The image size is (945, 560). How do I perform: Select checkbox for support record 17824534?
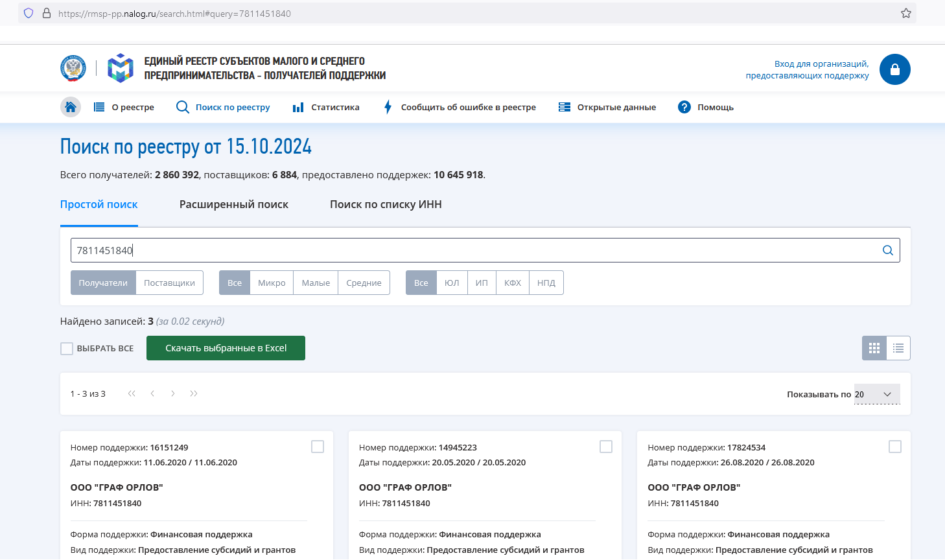click(895, 447)
